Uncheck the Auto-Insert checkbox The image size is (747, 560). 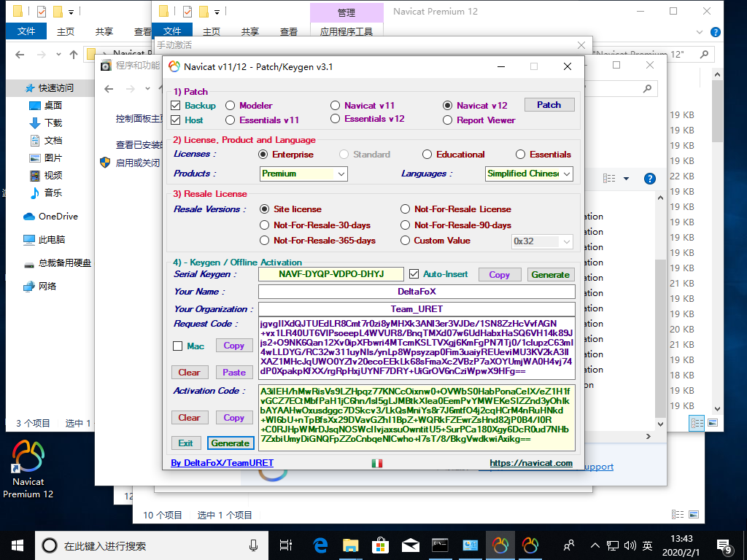[x=414, y=274]
